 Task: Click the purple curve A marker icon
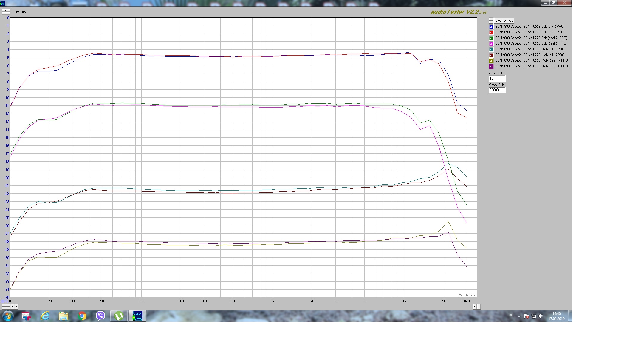point(491,66)
